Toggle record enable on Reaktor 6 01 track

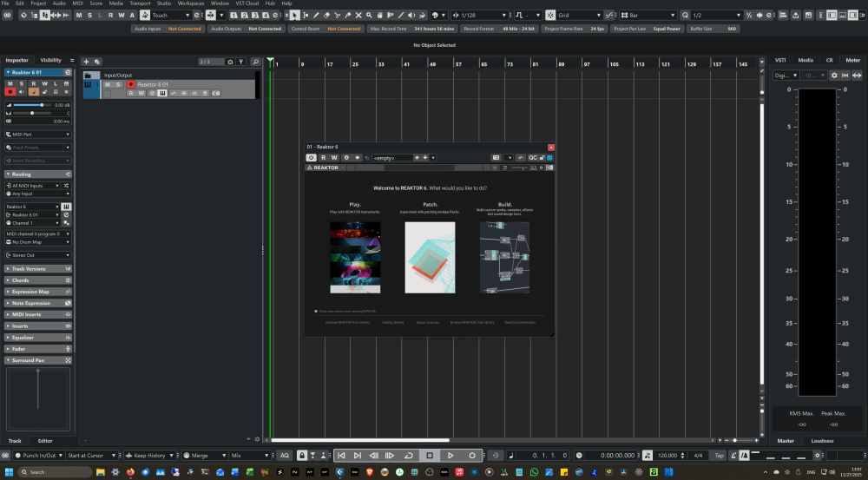click(131, 84)
